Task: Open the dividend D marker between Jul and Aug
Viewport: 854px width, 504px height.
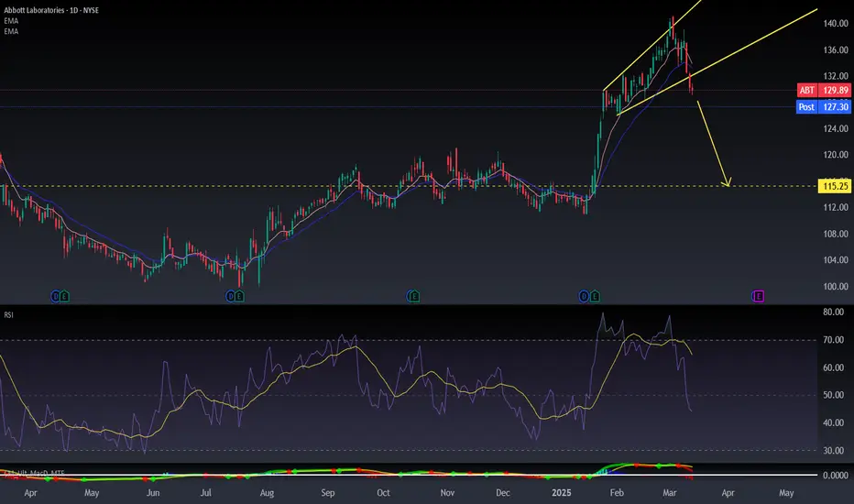Action: 230,296
